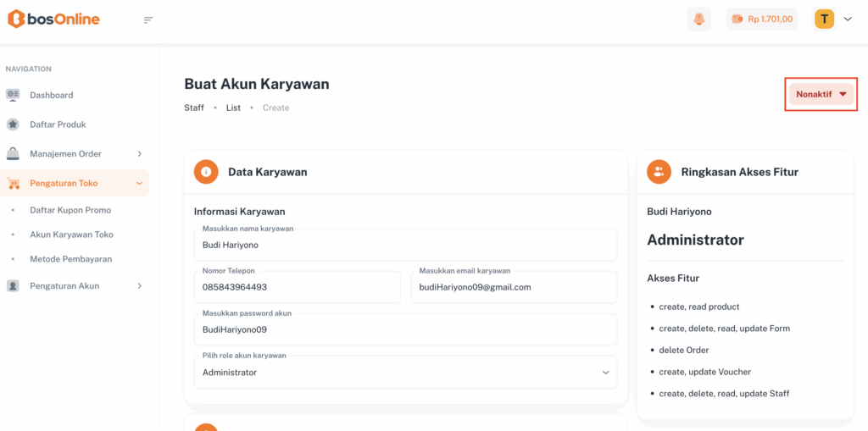Go to Akun Karyawan Toko

[71, 235]
